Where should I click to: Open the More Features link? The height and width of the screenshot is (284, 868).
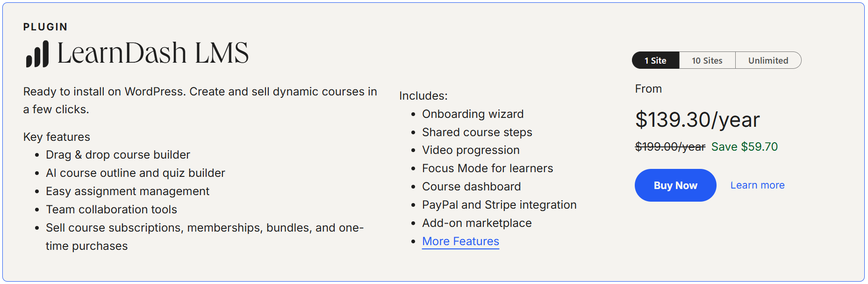tap(460, 241)
